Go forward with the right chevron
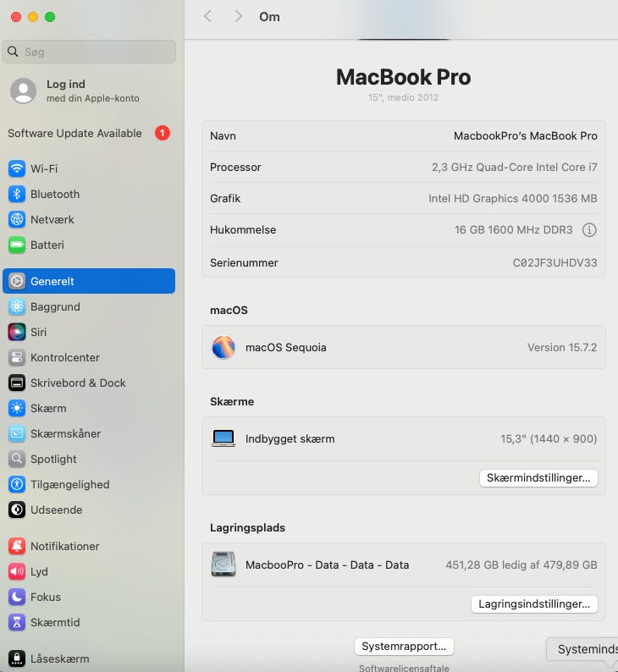618x672 pixels. coord(238,17)
